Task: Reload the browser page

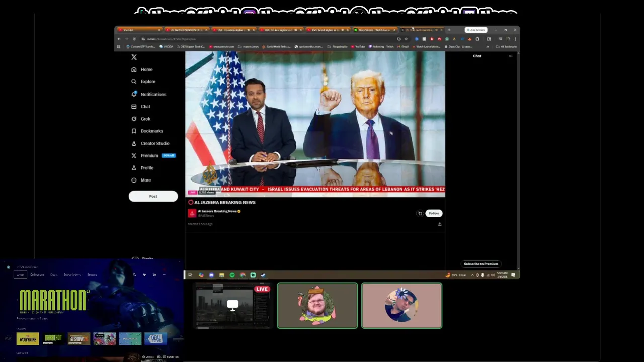Action: pos(134,39)
